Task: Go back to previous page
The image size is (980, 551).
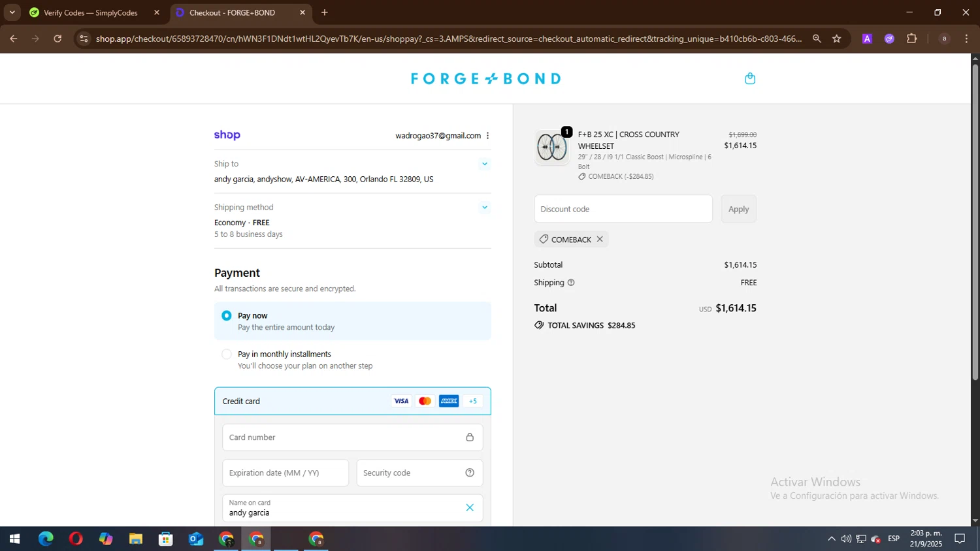Action: 13,39
